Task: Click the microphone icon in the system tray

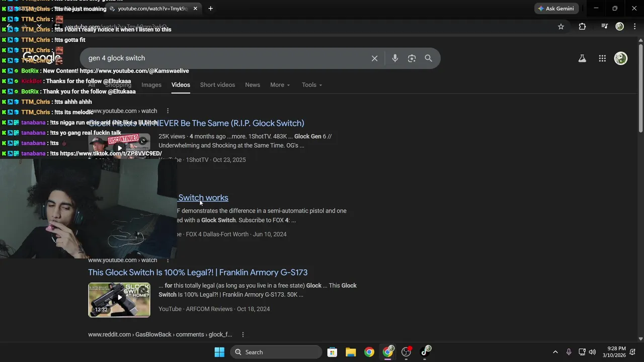Action: coord(569,352)
